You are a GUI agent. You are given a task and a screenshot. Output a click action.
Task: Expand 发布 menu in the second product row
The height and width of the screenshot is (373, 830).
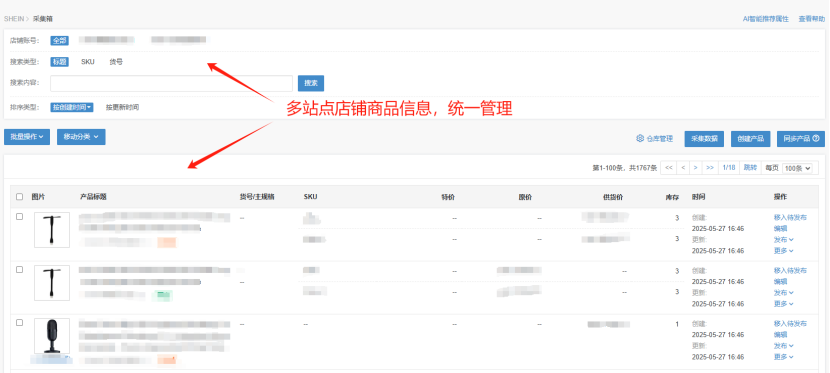[x=783, y=293]
